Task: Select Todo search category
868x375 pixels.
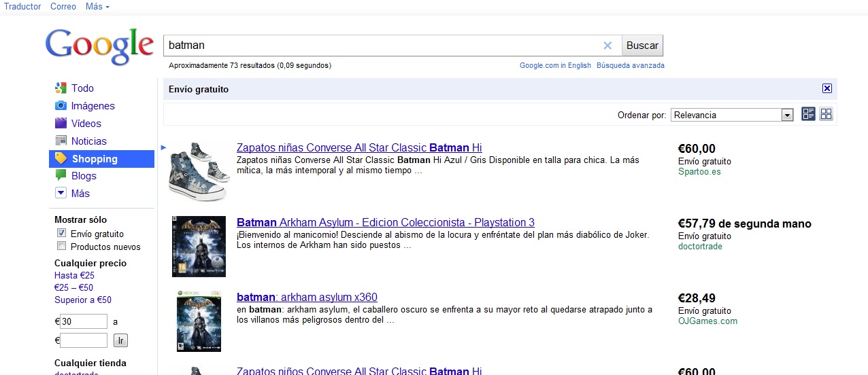Action: (x=82, y=88)
